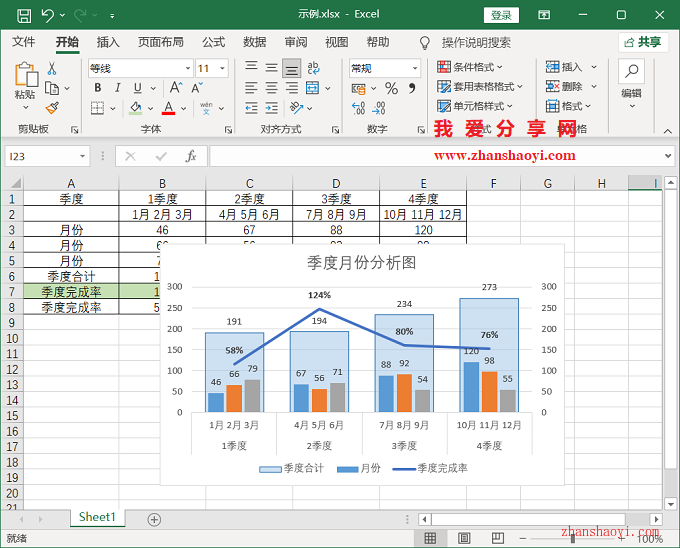Toggle Underline formatting

pos(138,88)
